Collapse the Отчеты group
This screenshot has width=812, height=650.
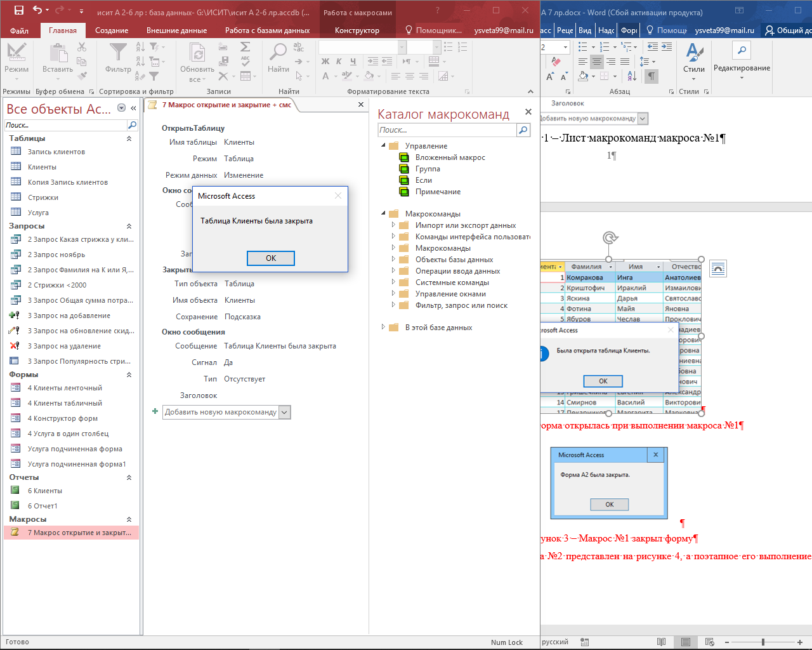point(129,477)
